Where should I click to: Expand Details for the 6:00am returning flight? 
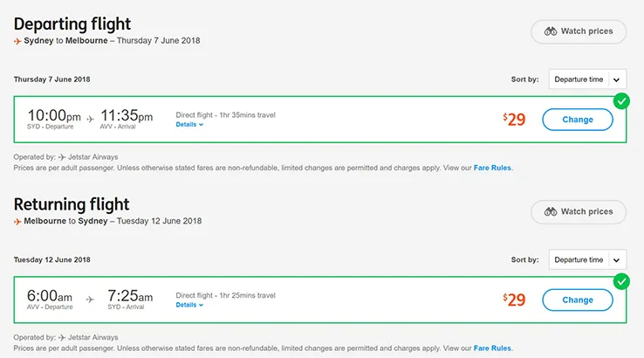click(189, 306)
